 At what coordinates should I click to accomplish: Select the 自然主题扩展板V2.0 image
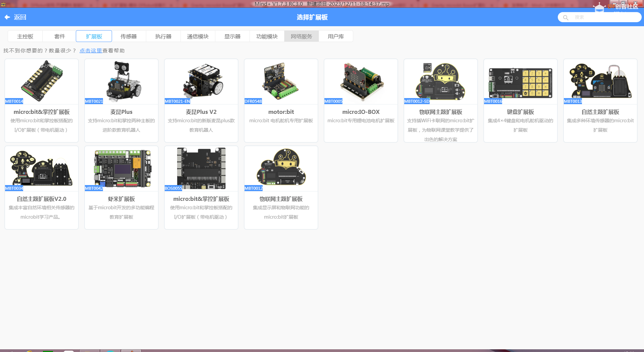point(42,168)
